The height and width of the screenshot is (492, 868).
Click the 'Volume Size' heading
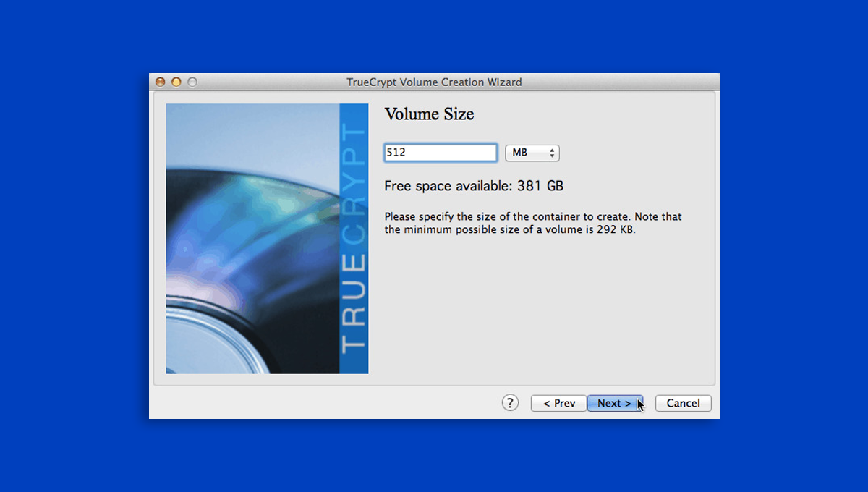[x=429, y=114]
